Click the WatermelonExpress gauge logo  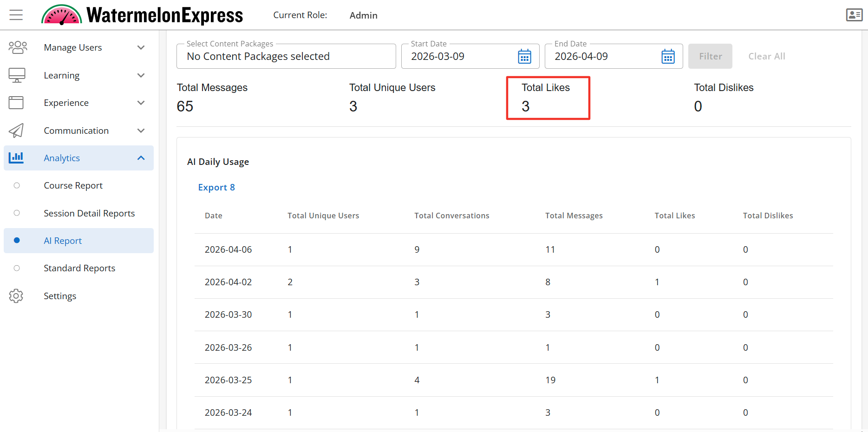[x=62, y=15]
